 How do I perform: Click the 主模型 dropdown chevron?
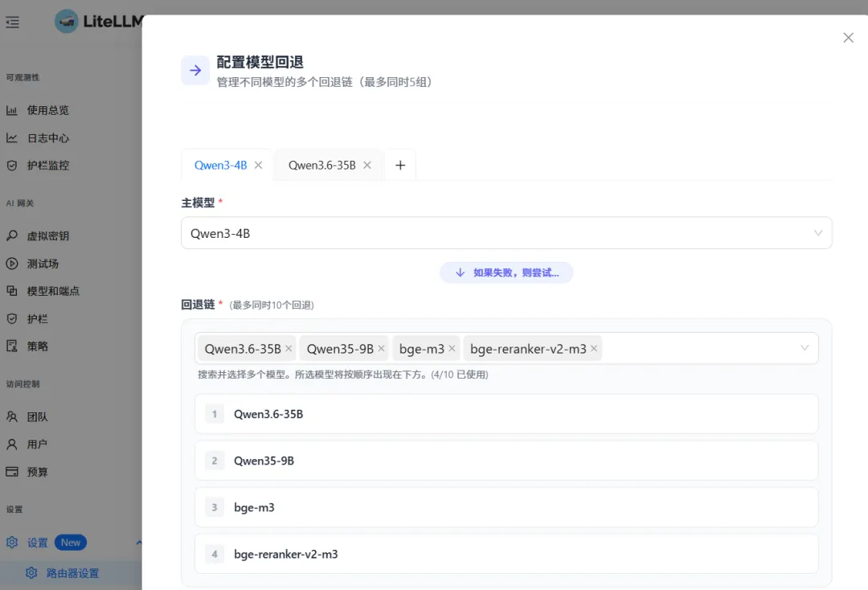tap(818, 233)
